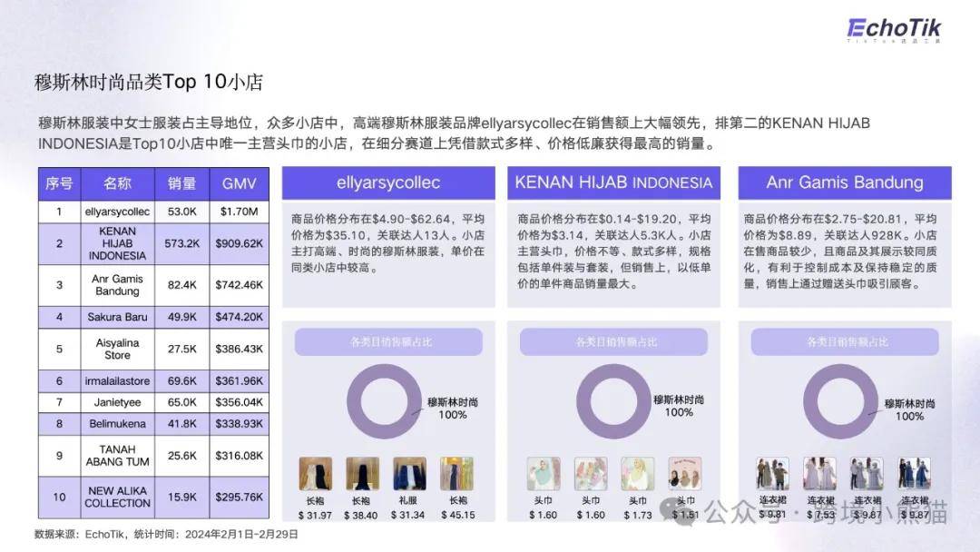Click the $45.15 robe product thumbnail
980x552 pixels.
point(456,474)
